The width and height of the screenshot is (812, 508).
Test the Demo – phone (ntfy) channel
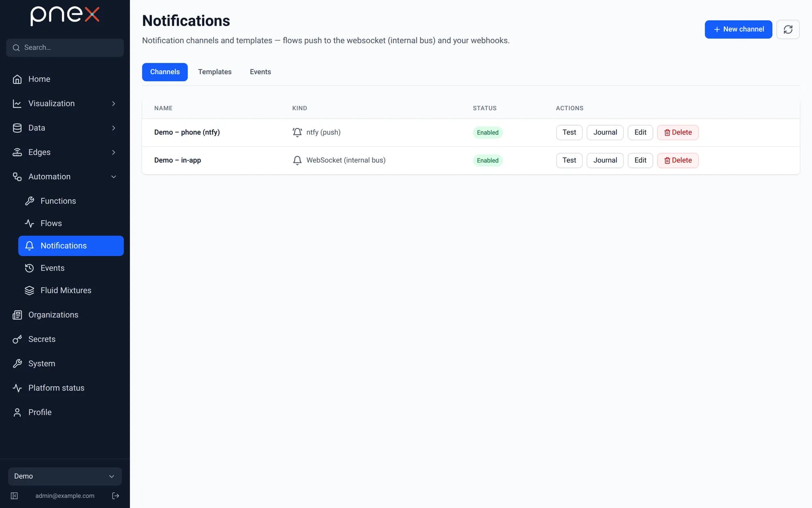569,132
